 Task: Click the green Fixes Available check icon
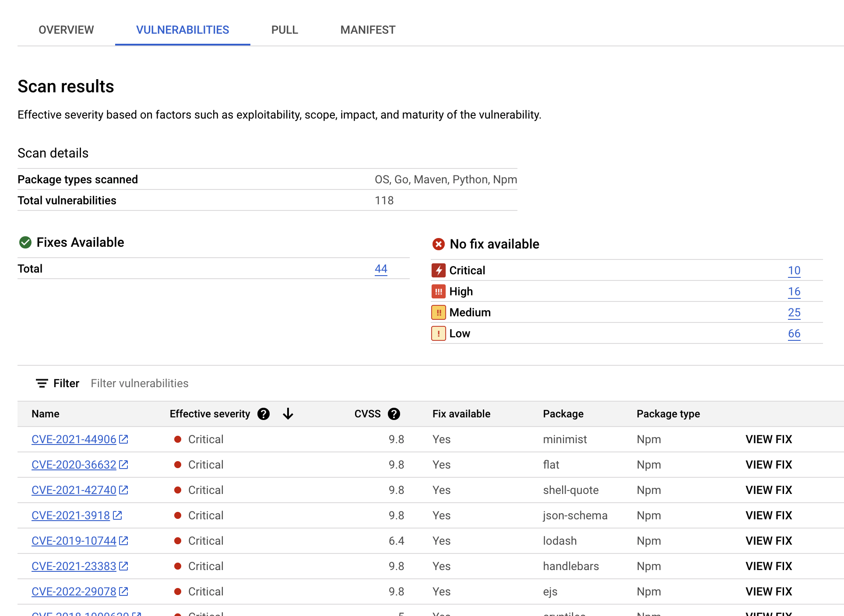click(x=25, y=242)
